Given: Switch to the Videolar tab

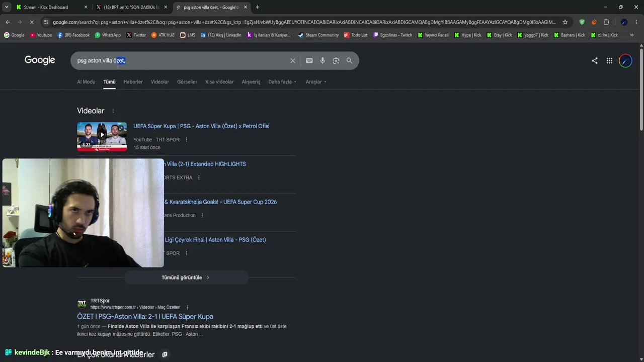Looking at the screenshot, I should click(160, 82).
